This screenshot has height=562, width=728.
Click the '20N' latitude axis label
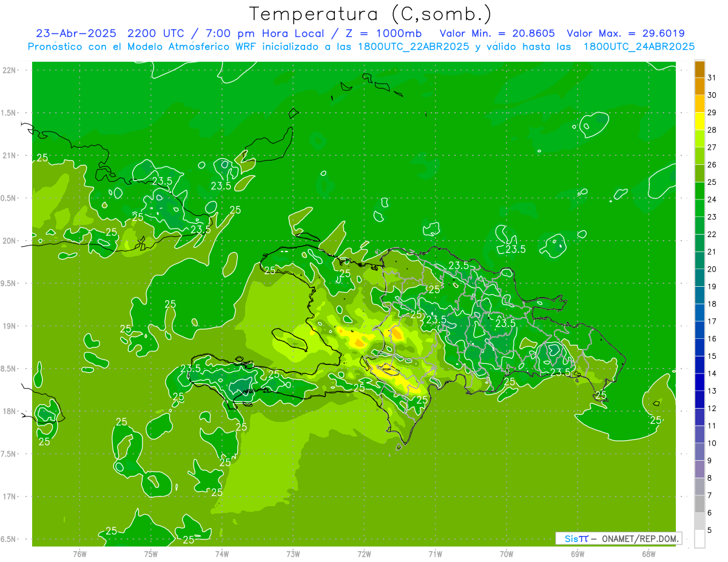tap(10, 241)
